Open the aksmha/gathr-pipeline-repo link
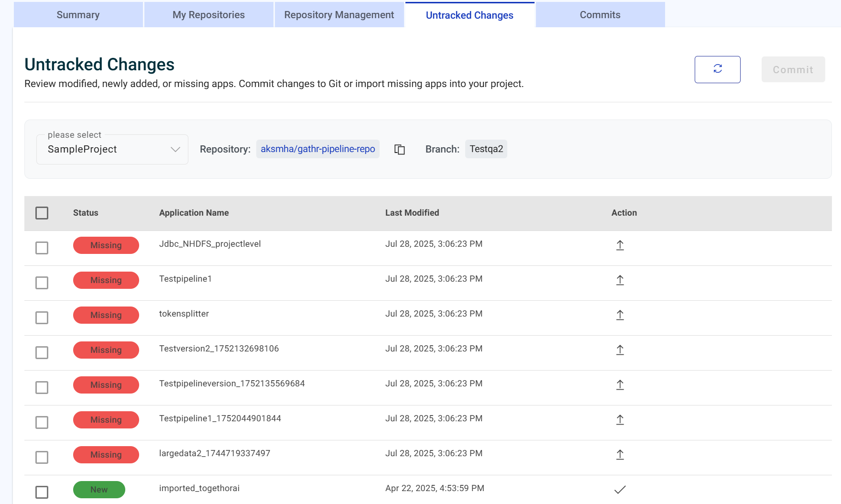 [317, 149]
